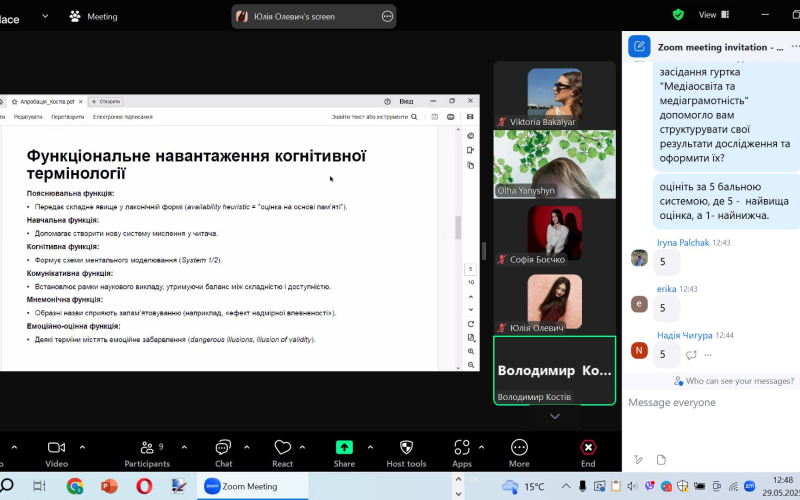This screenshot has width=800, height=500.
Task: Click the copy pages icon in PDF side panel
Action: pos(470,165)
